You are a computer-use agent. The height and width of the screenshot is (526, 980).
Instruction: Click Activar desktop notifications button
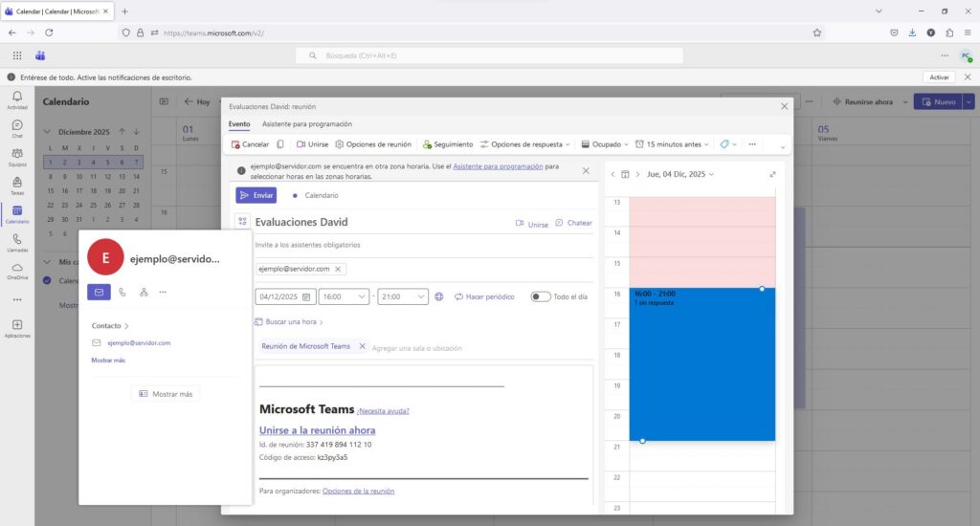click(x=940, y=77)
